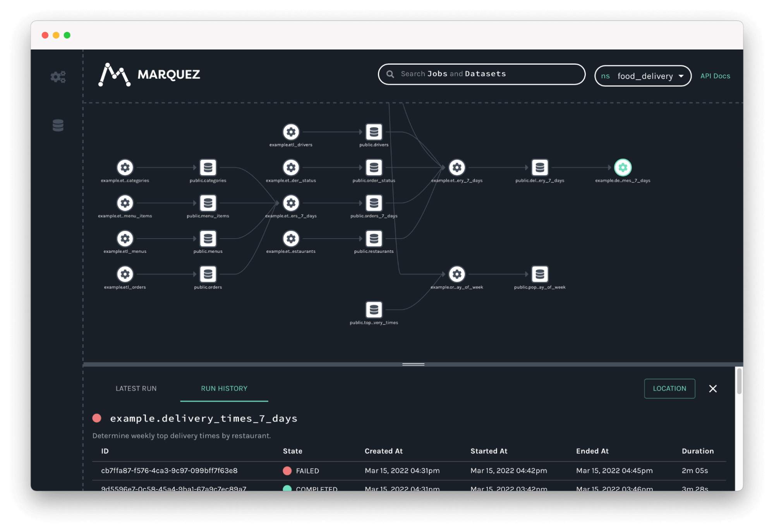Select the public.top..very_times dataset node
The width and height of the screenshot is (774, 532).
374,310
